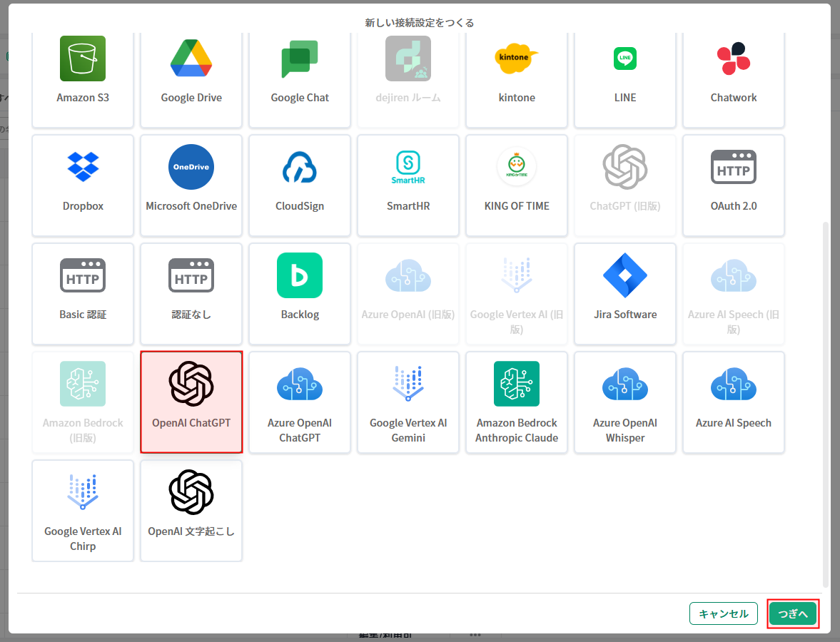Pick the KING OF TIME icon

tap(517, 167)
